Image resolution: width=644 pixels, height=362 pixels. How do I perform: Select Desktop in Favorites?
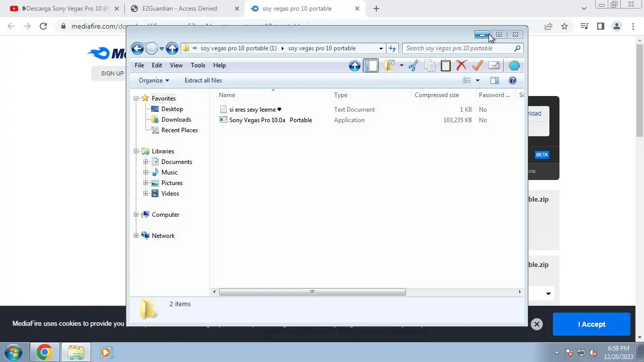[x=172, y=109]
